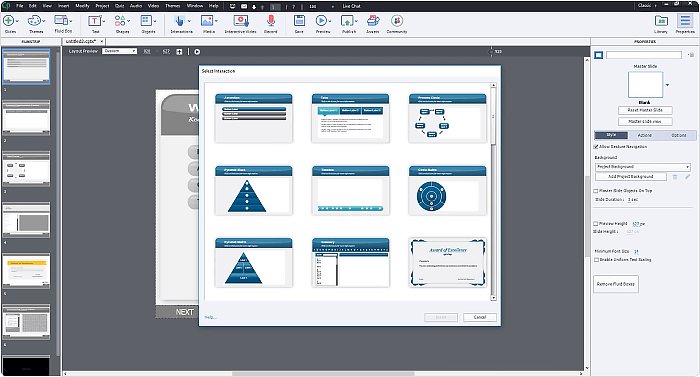Open the Quiz menu

[119, 6]
